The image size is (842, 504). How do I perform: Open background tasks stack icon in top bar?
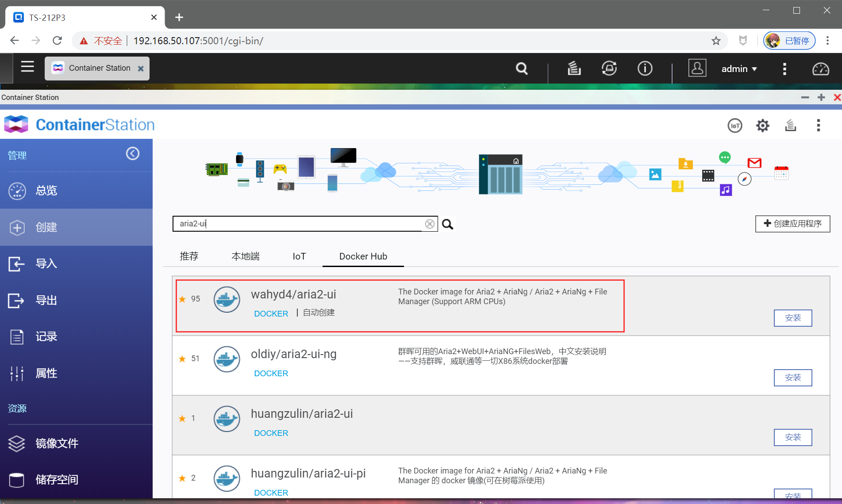(x=574, y=69)
